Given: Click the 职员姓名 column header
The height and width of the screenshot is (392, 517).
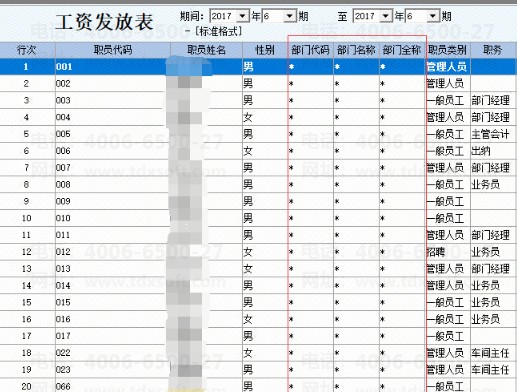Looking at the screenshot, I should (206, 50).
